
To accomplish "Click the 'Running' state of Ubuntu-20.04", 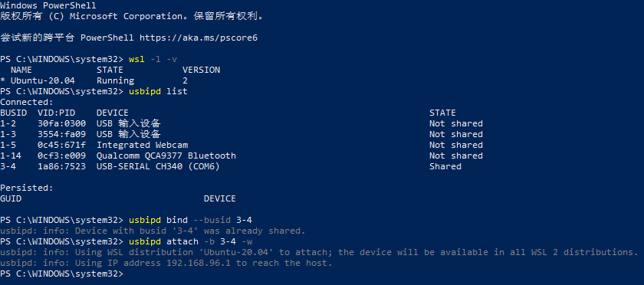I will 116,80.
